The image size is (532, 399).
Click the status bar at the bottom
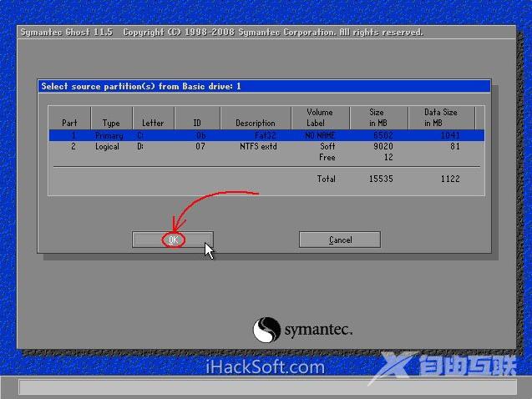pos(268,387)
